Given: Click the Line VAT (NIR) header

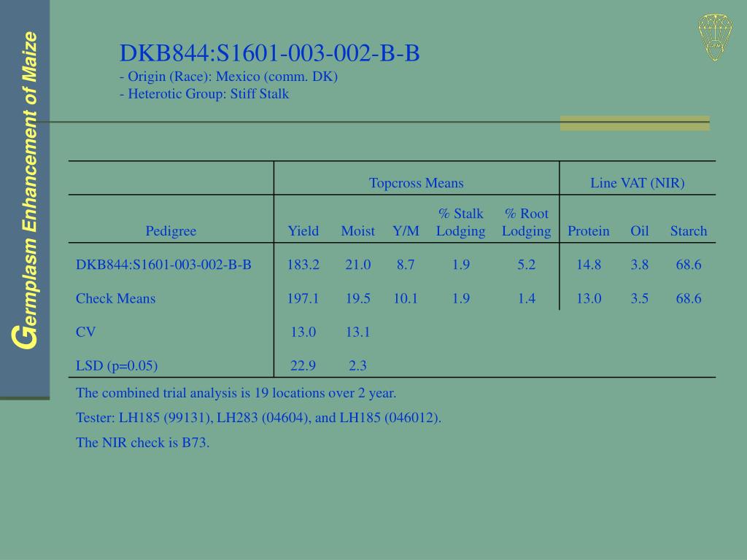Looking at the screenshot, I should 638,183.
